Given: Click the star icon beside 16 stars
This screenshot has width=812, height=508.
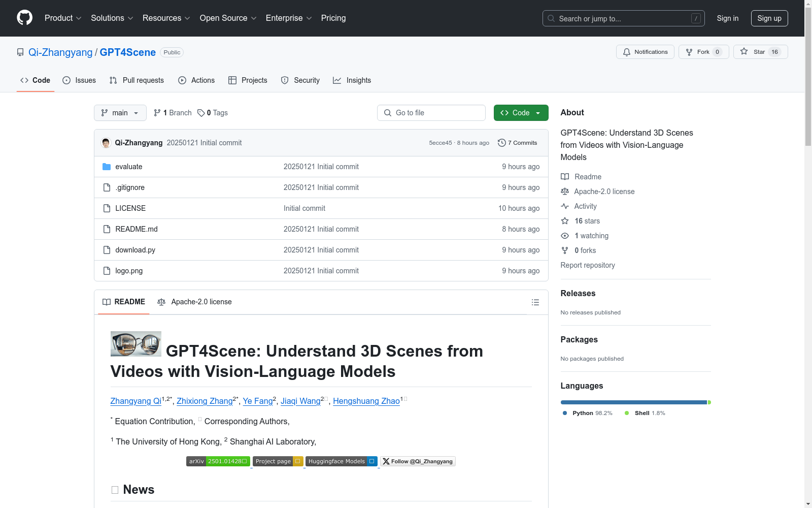Looking at the screenshot, I should [565, 221].
